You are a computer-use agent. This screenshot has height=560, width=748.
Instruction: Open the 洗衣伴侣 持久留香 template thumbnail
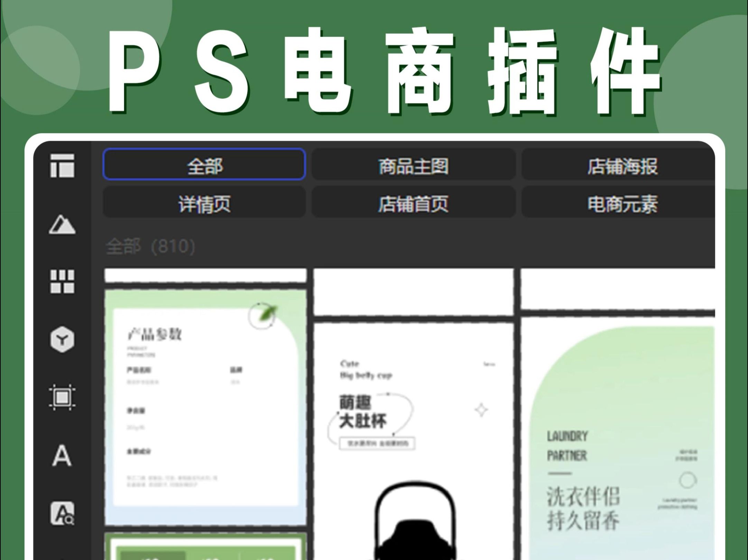618,439
